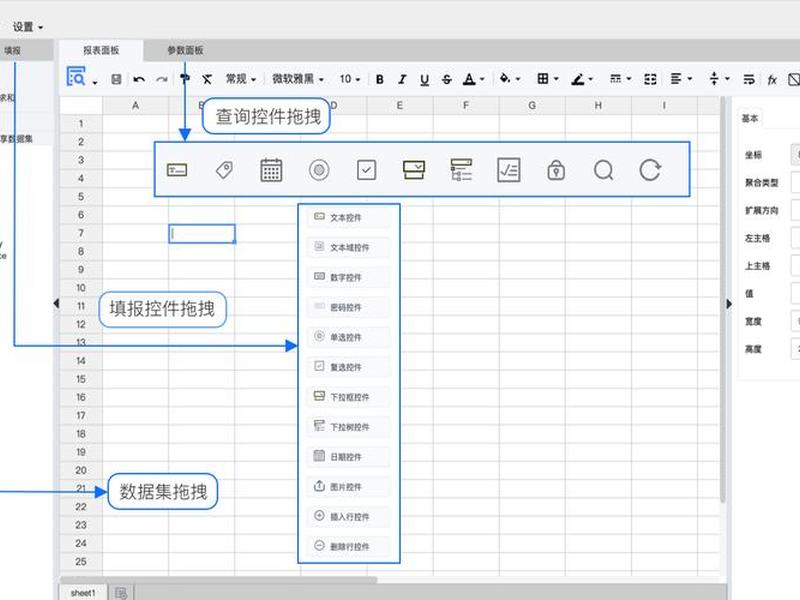Add a new sheet beside sheet1

[x=121, y=592]
